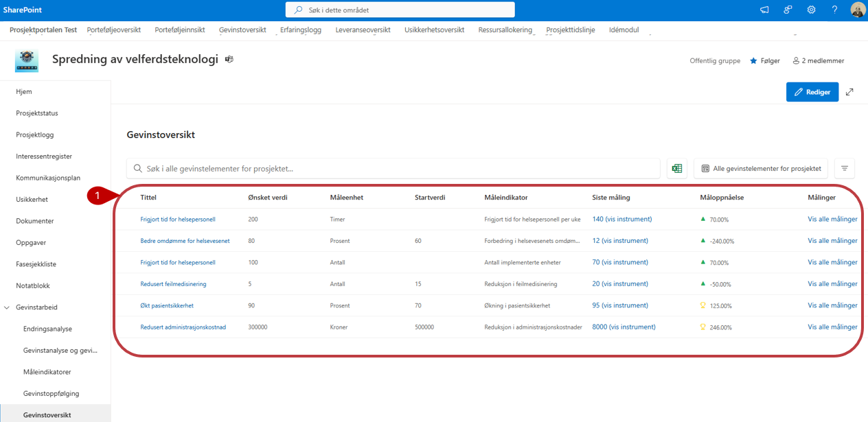The width and height of the screenshot is (868, 422).
Task: Select Prosjektstatus in the left navigation
Action: coord(37,113)
